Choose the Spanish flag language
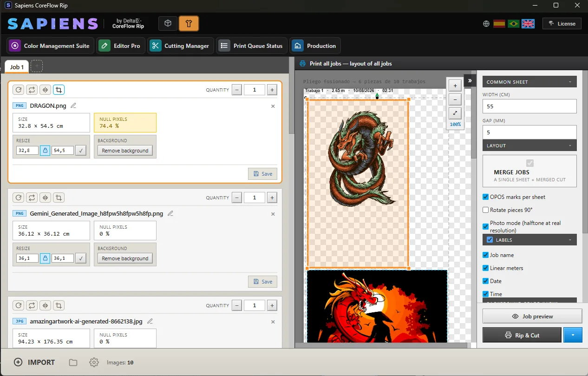The width and height of the screenshot is (588, 376). (x=499, y=24)
